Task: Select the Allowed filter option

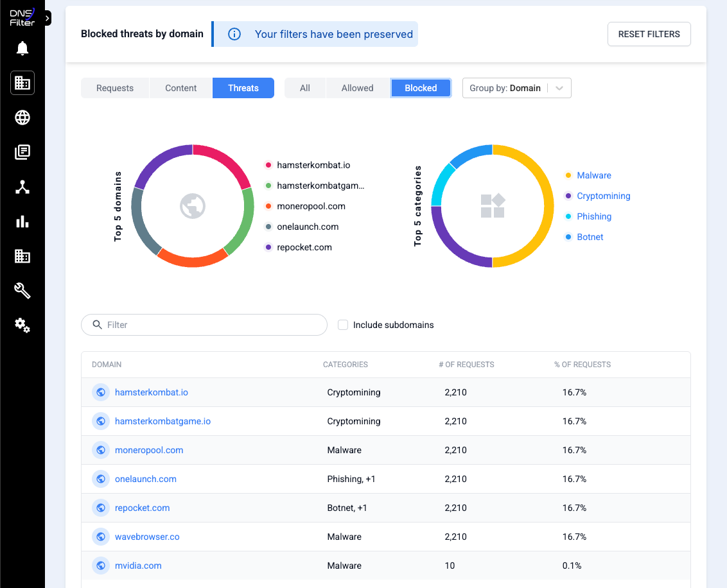Action: click(357, 88)
